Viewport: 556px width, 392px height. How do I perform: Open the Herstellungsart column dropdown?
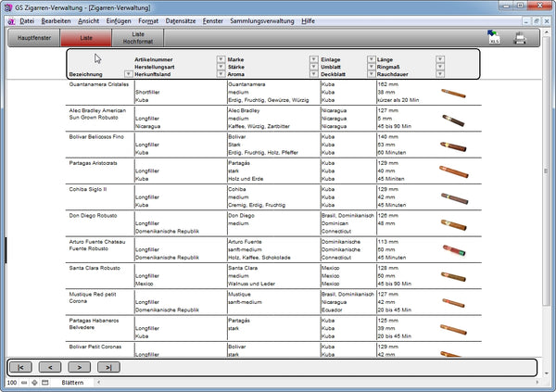pyautogui.click(x=221, y=67)
